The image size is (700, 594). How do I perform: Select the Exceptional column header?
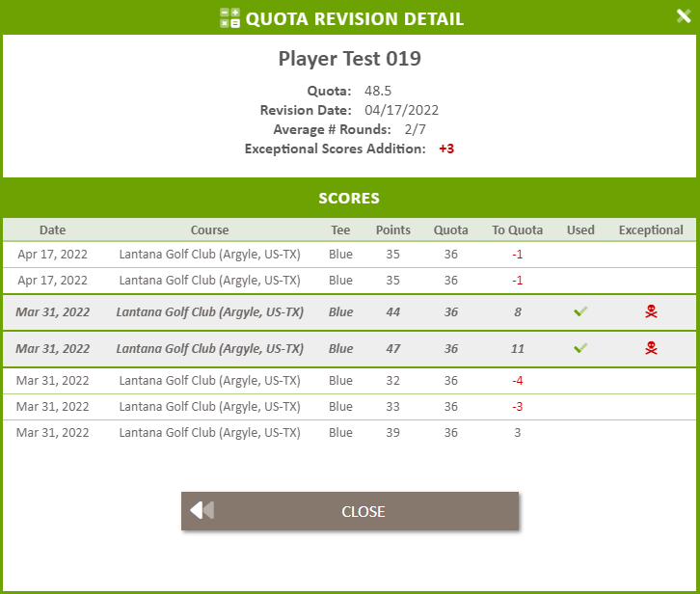coord(651,230)
